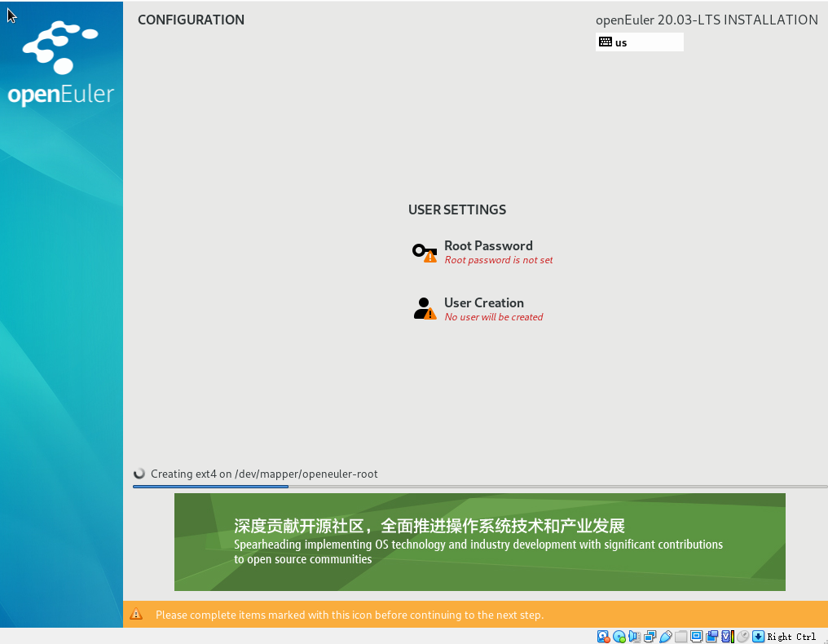This screenshot has height=644, width=828.
Task: Click the VirtualBox optical disk status icon
Action: pyautogui.click(x=619, y=637)
